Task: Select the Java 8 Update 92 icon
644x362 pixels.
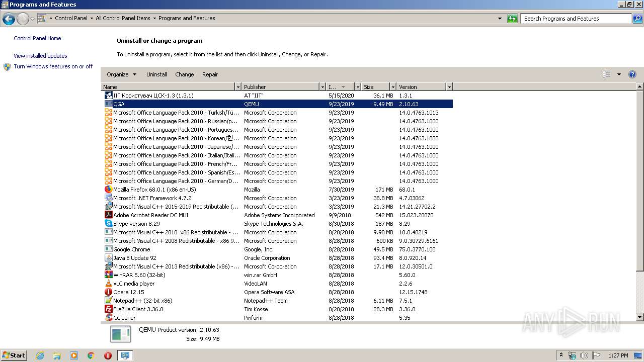Action: pyautogui.click(x=108, y=258)
